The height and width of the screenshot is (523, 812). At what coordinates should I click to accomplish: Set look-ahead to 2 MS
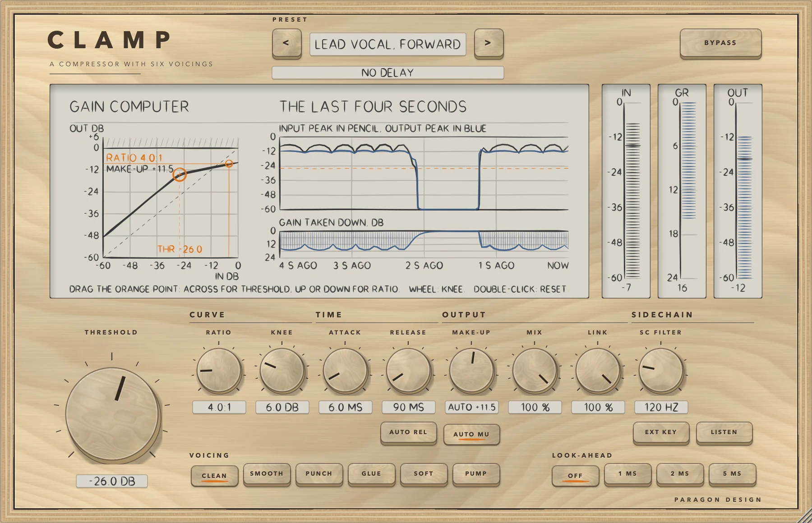680,474
